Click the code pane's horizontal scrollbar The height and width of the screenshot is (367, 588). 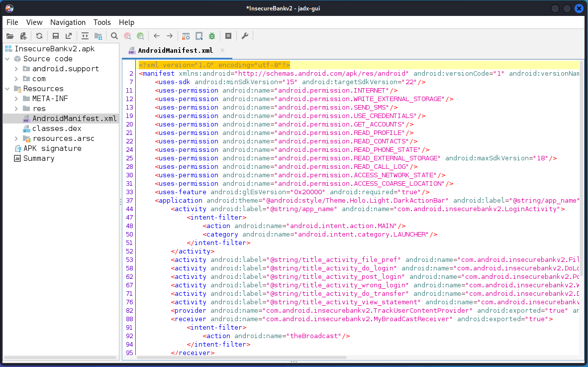(x=242, y=358)
